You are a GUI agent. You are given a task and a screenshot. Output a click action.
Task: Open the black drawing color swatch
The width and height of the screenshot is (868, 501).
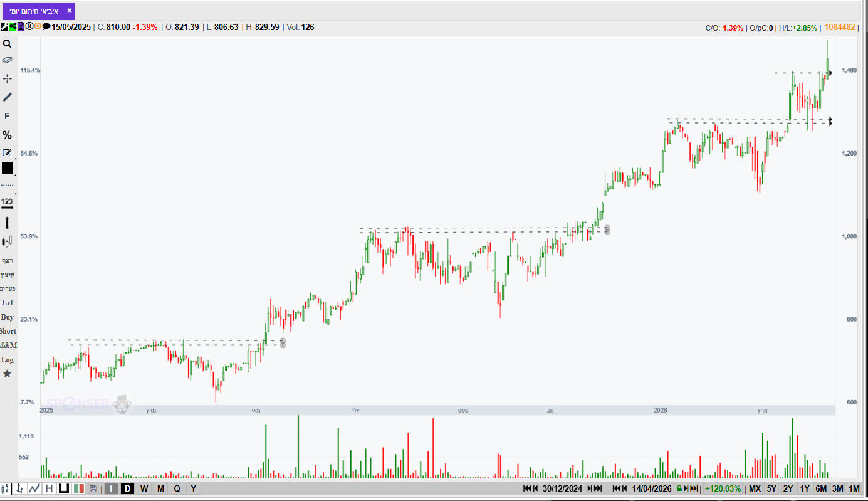tap(8, 168)
